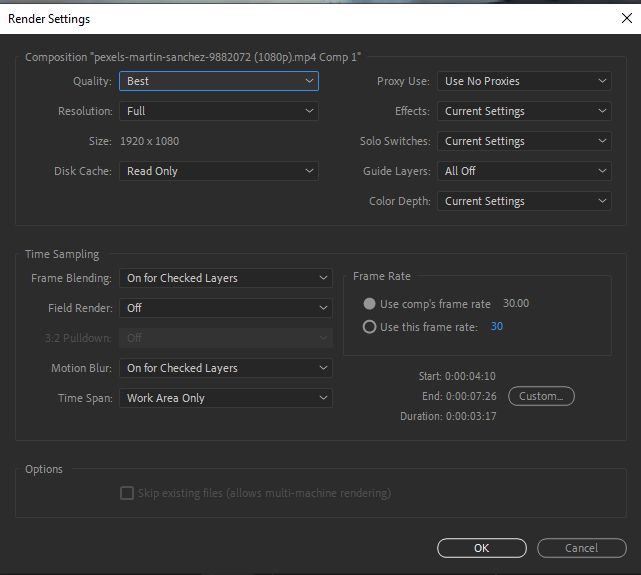The height and width of the screenshot is (575, 641).
Task: Expand the Time Span dropdown
Action: pyautogui.click(x=225, y=398)
